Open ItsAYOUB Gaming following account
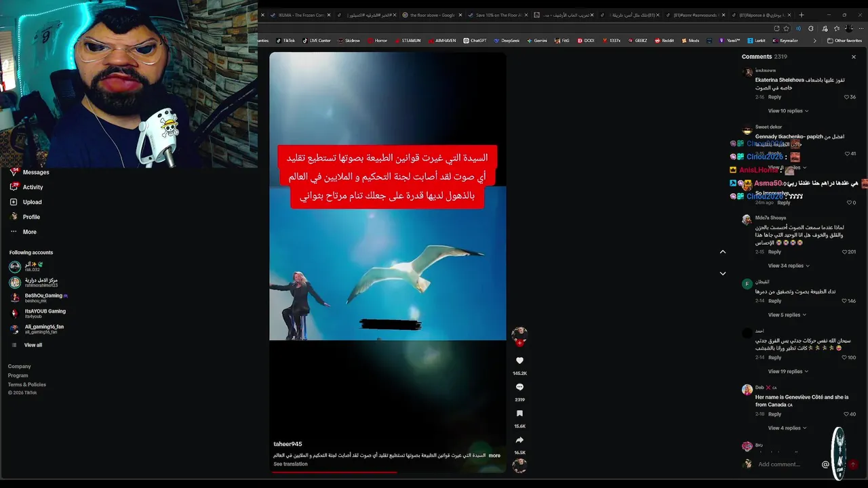This screenshot has height=488, width=868. pos(37,313)
